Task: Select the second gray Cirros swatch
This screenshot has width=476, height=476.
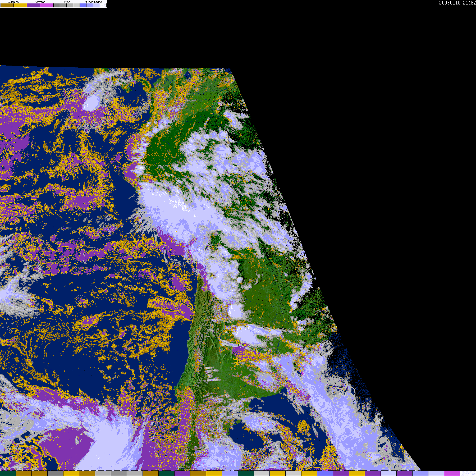Action: 63,6
